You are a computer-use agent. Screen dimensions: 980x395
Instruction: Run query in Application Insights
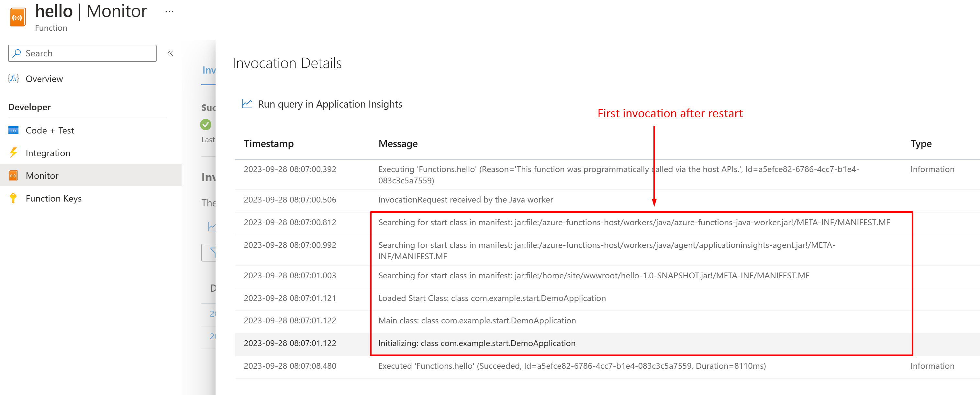tap(329, 104)
